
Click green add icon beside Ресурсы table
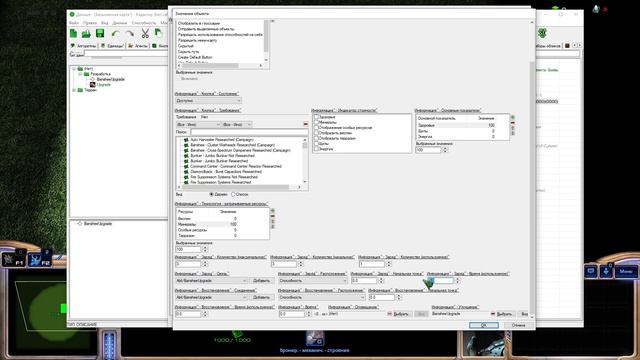coord(273,211)
